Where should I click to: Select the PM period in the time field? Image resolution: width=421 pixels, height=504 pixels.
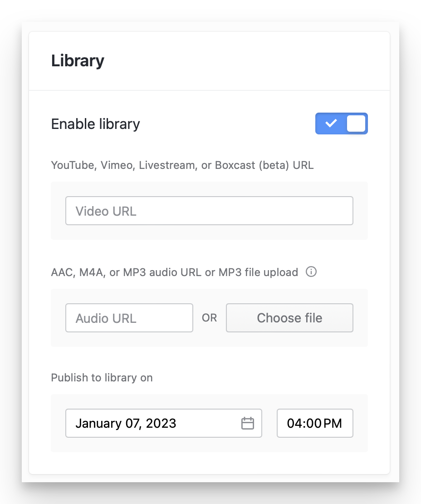coord(333,424)
